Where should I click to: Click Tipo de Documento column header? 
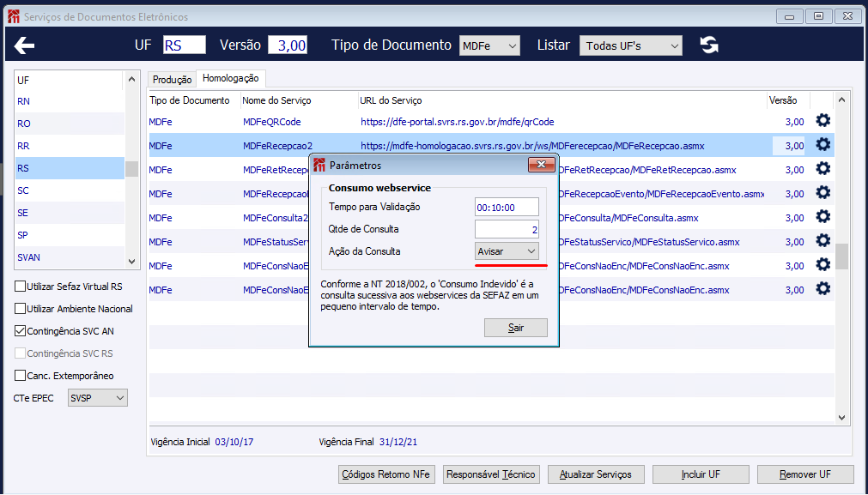click(x=190, y=100)
